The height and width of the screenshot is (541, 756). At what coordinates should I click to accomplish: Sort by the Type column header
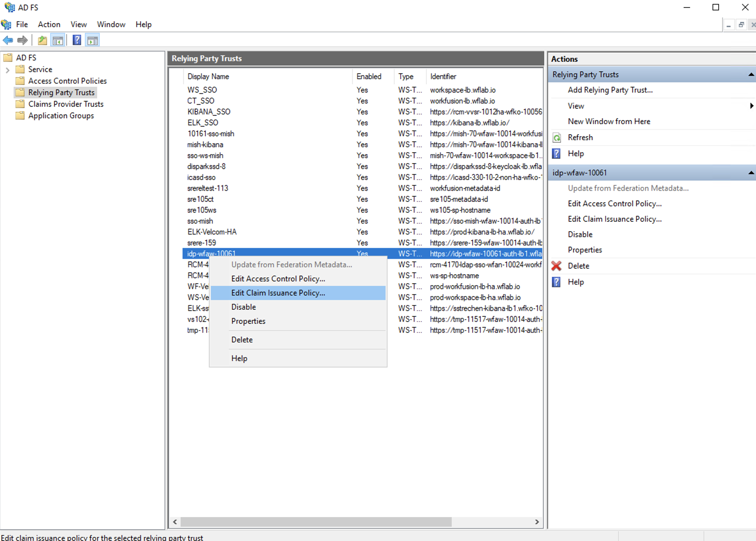(410, 76)
